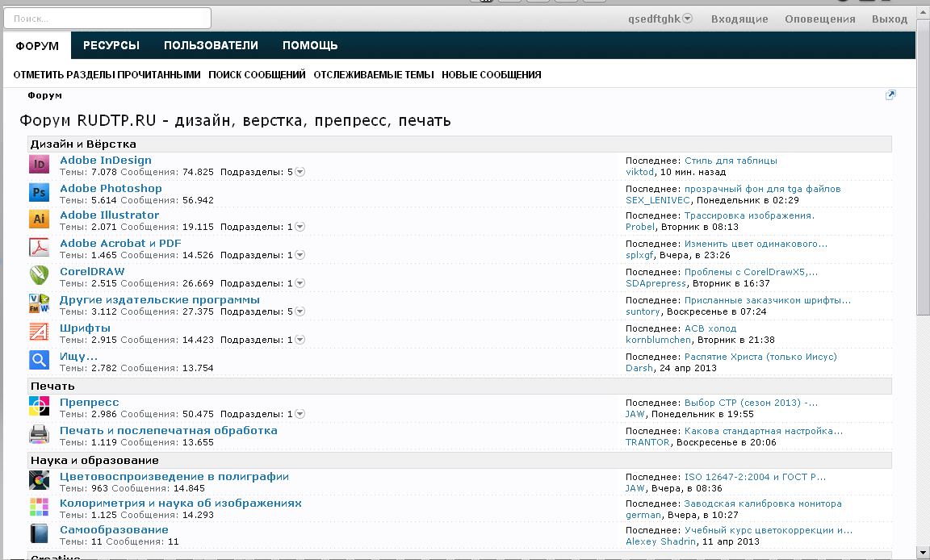The height and width of the screenshot is (560, 930).
Task: Click the Форум breadcrumb link
Action: (44, 95)
